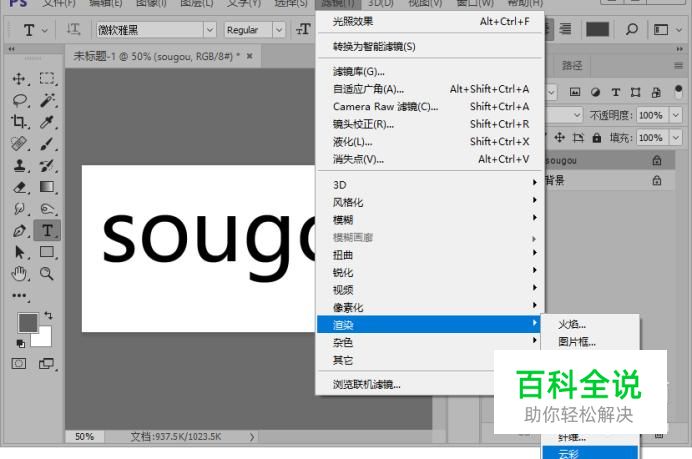Click the foreground color swatch
Image resolution: width=692 pixels, height=459 pixels.
[28, 323]
